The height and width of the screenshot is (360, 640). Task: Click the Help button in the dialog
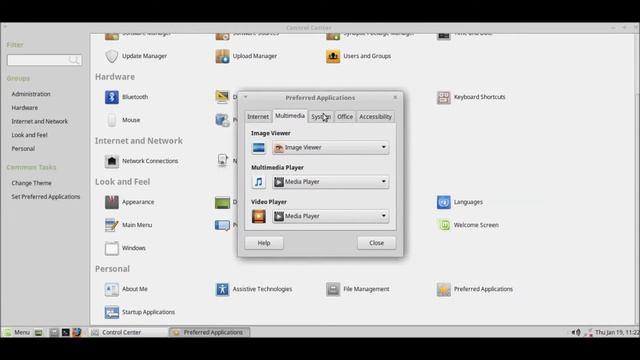coord(264,243)
